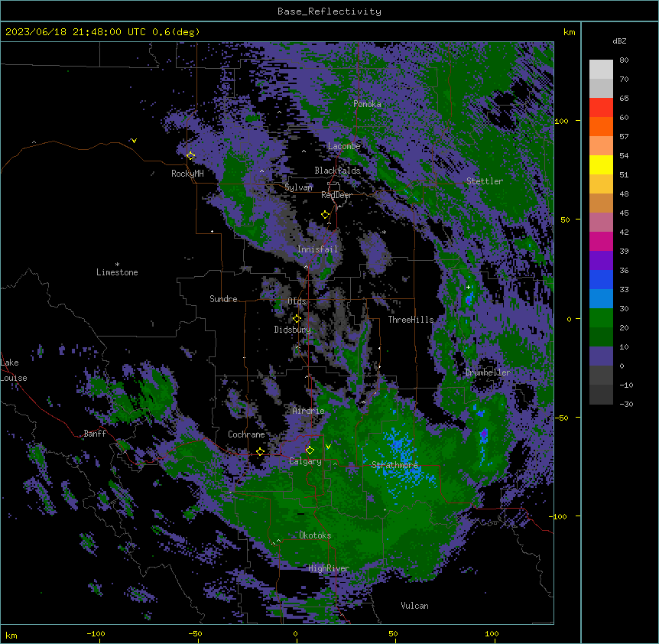
Task: Click the white plus marker north of Drumheller
Action: (468, 287)
